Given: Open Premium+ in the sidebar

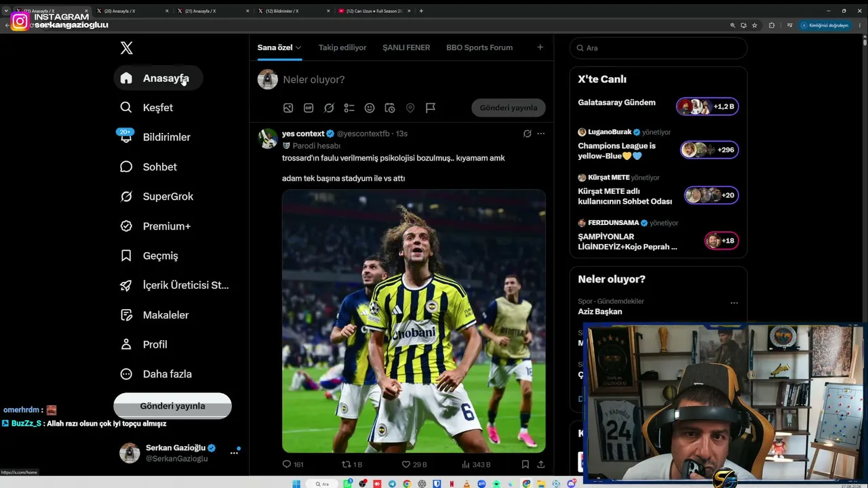Looking at the screenshot, I should coord(155,226).
